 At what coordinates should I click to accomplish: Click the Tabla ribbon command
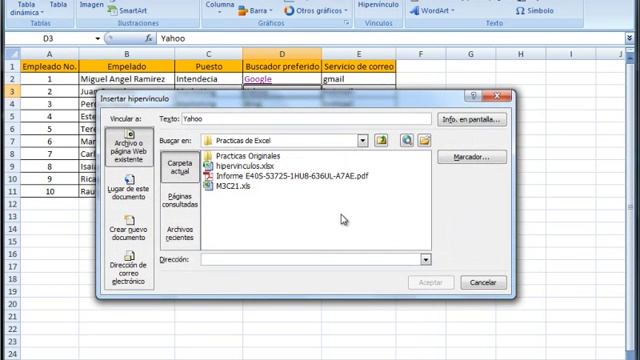pyautogui.click(x=58, y=5)
